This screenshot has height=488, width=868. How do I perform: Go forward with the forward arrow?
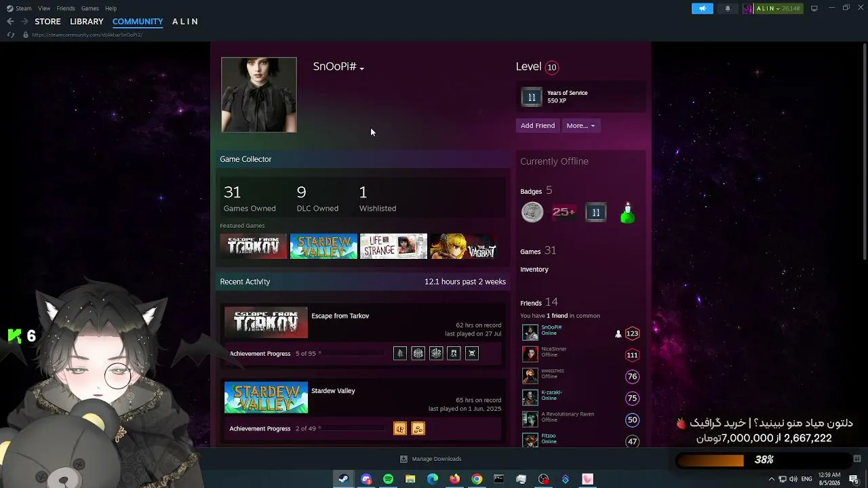[24, 22]
